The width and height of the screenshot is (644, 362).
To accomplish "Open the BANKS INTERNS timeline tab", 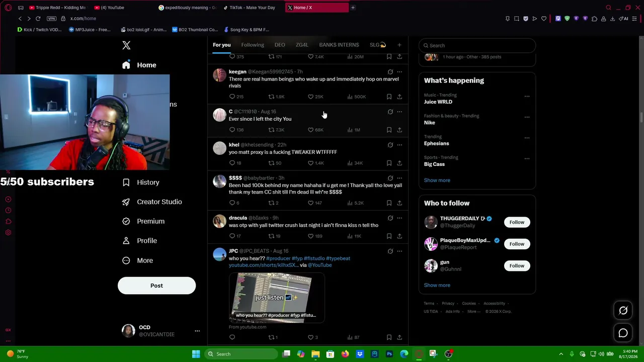I will click(x=339, y=45).
